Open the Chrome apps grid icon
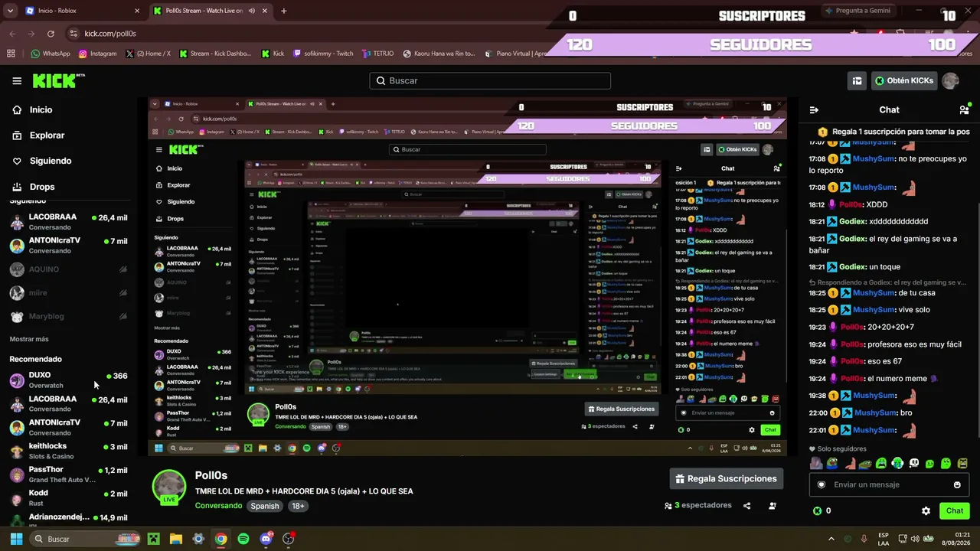The width and height of the screenshot is (980, 551). point(11,54)
